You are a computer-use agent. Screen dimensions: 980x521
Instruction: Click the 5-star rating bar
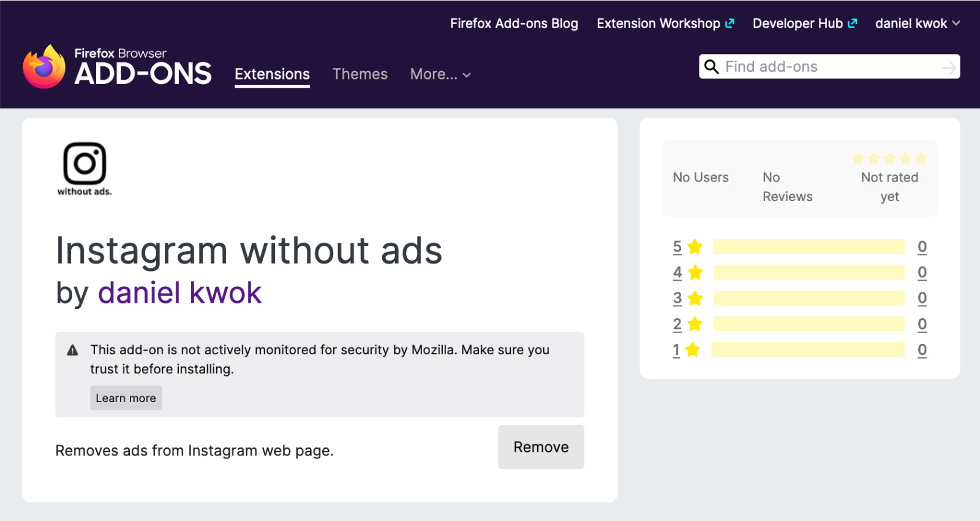point(809,246)
